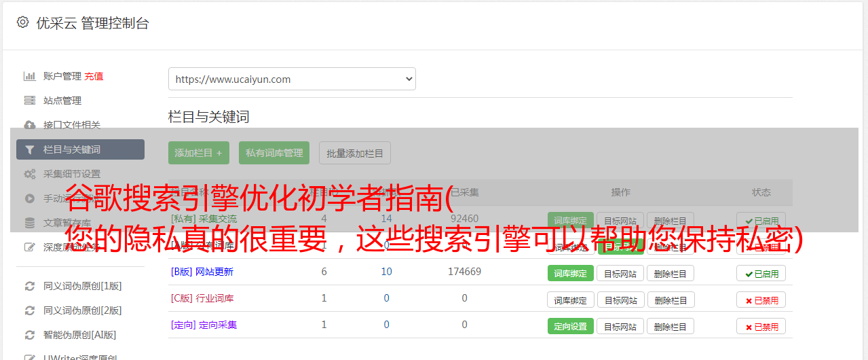Image resolution: width=868 pixels, height=360 pixels.
Task: Click 目标网站 for 网站更新 row
Action: pos(620,273)
